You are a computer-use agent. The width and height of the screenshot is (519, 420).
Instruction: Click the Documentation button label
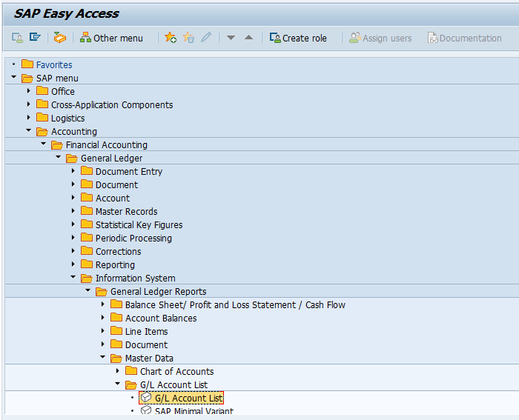(470, 39)
